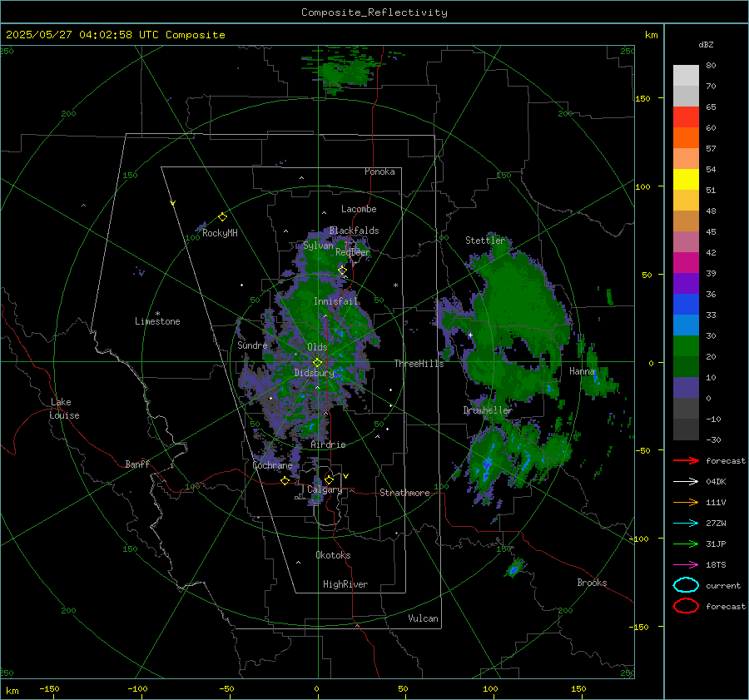749x700 pixels.
Task: Click the yellow diamond marker above Calgary
Action: tap(329, 479)
